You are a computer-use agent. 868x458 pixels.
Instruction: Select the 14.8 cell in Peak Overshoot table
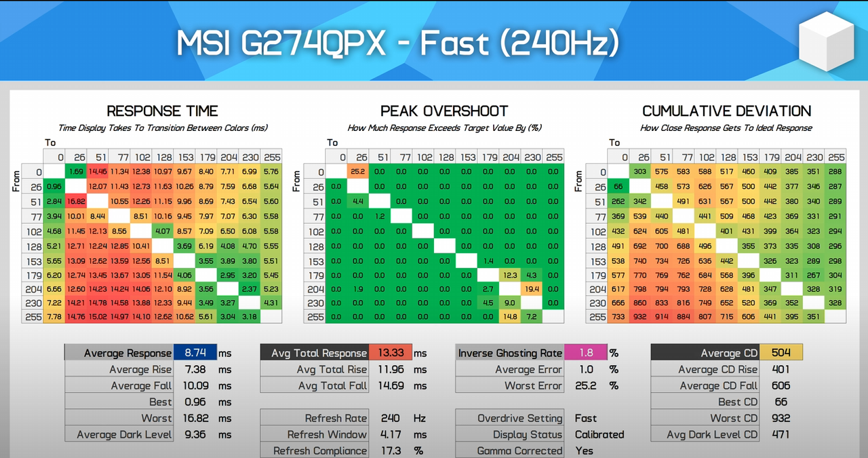[510, 316]
